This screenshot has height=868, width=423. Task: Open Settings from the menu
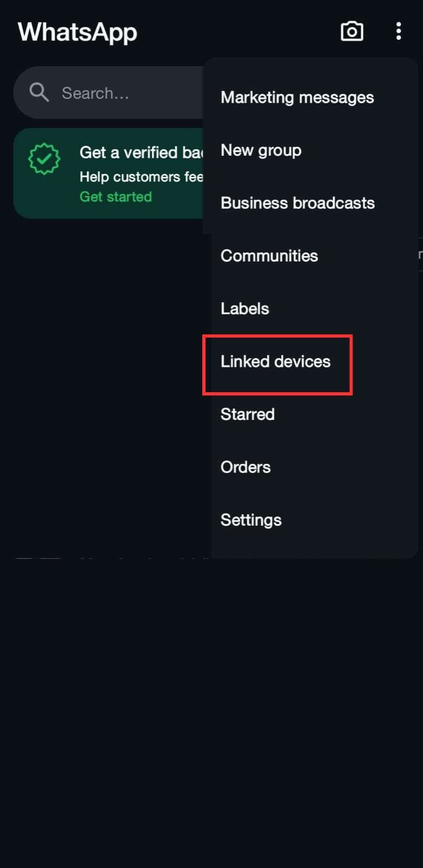[251, 520]
